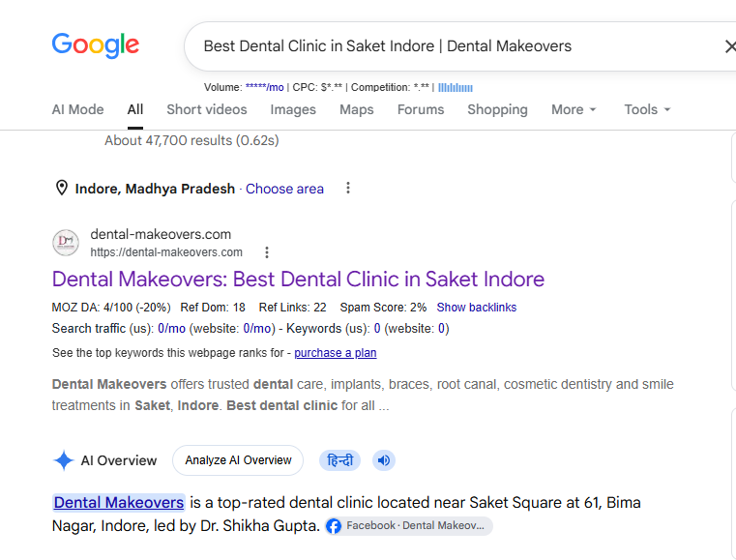The height and width of the screenshot is (560, 736).
Task: Open the Dental Makeovers result title
Action: (298, 280)
